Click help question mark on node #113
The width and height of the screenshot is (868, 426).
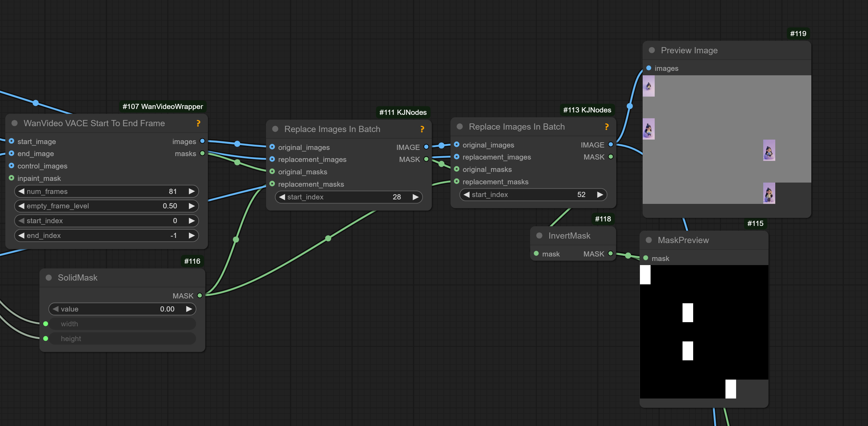coord(607,127)
